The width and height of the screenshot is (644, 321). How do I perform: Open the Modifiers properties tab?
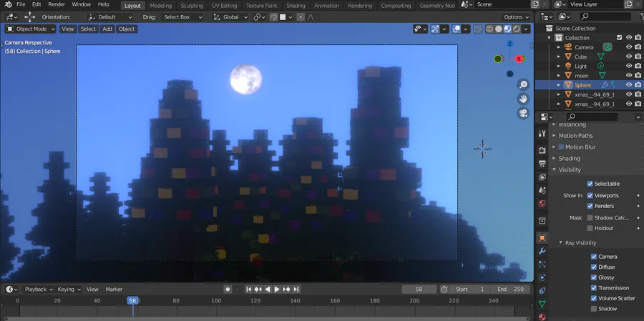tap(542, 251)
